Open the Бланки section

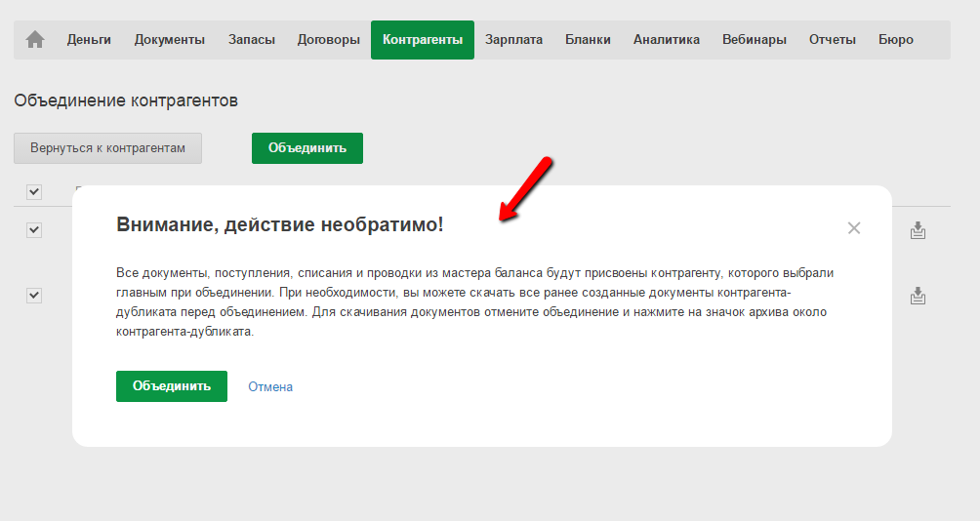588,40
